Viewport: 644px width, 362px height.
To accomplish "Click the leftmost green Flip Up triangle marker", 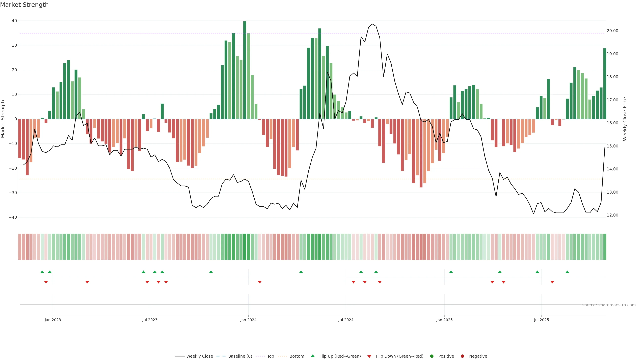I will click(x=42, y=272).
